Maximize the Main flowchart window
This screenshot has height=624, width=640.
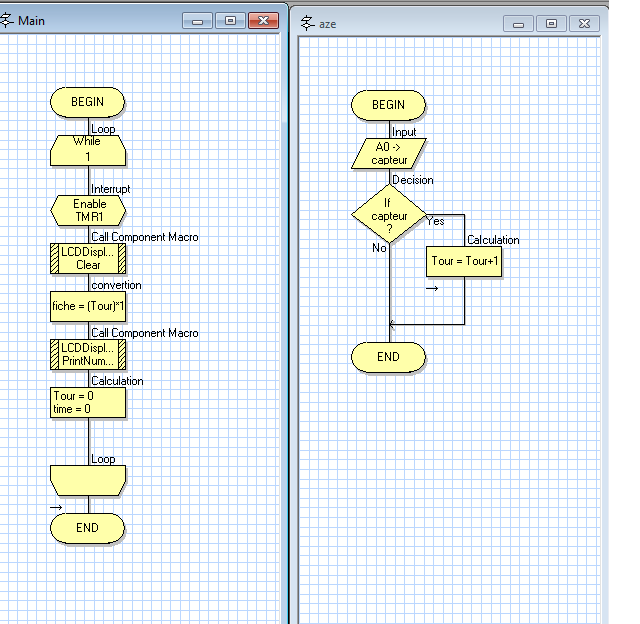tap(230, 21)
